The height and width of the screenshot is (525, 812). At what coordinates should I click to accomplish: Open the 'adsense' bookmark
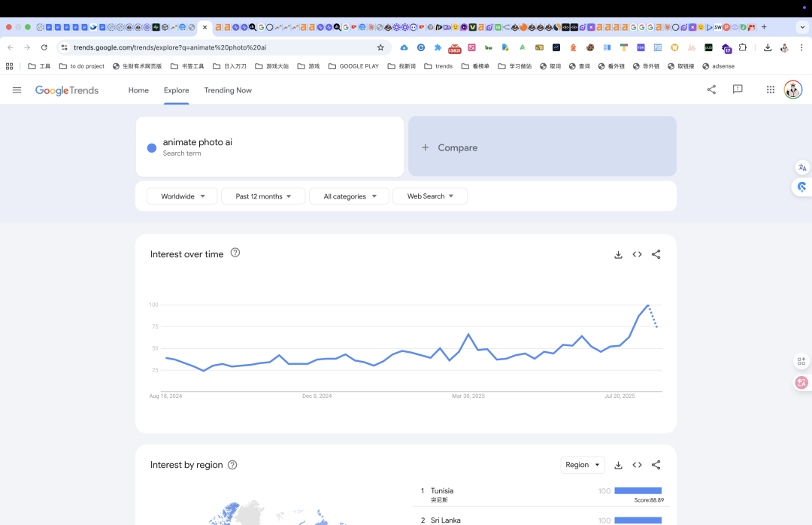point(718,66)
